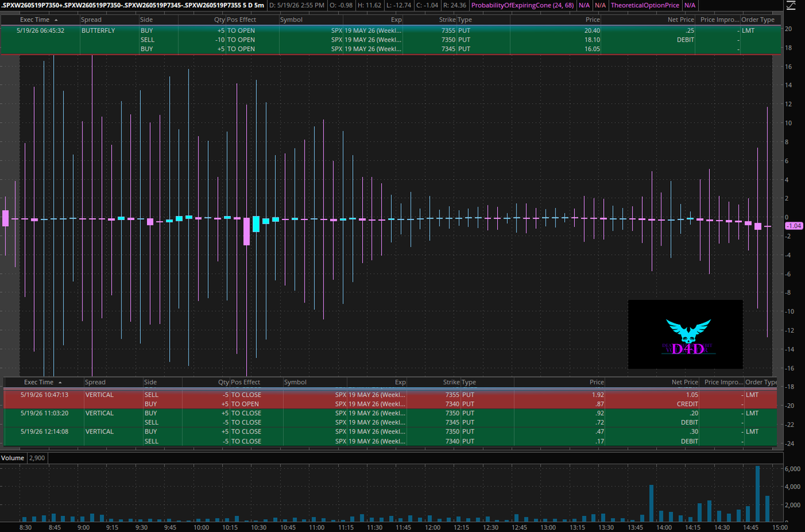
Task: Click the Volume study label
Action: click(13, 458)
